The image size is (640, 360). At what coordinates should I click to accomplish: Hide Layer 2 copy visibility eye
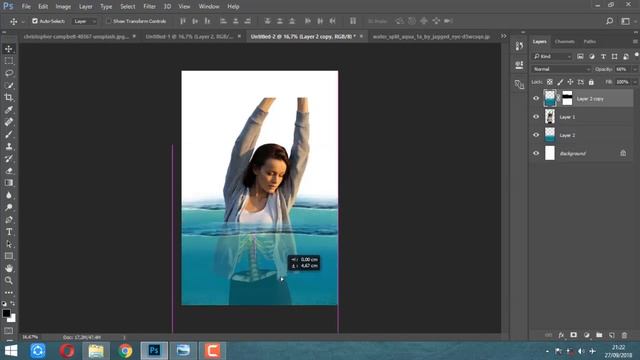pos(536,98)
